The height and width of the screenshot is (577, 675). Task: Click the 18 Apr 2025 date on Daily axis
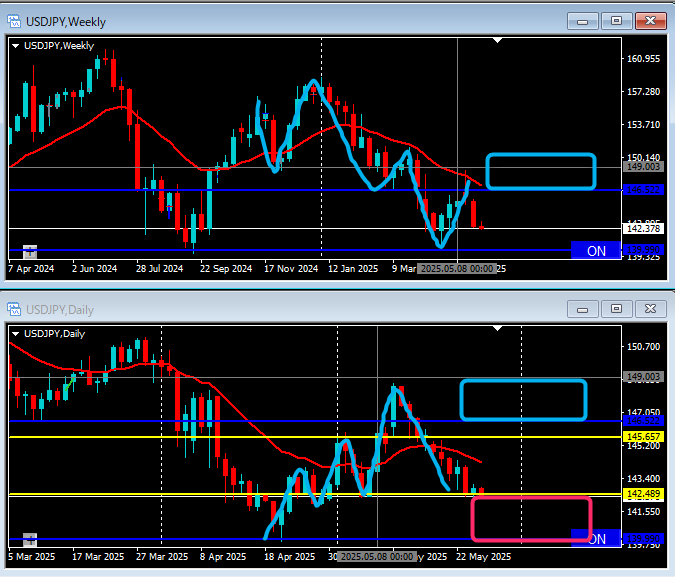[x=289, y=557]
